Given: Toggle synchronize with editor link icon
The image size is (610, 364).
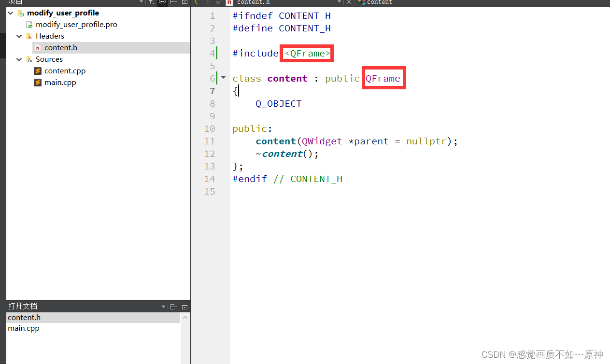Looking at the screenshot, I should pos(162,2).
